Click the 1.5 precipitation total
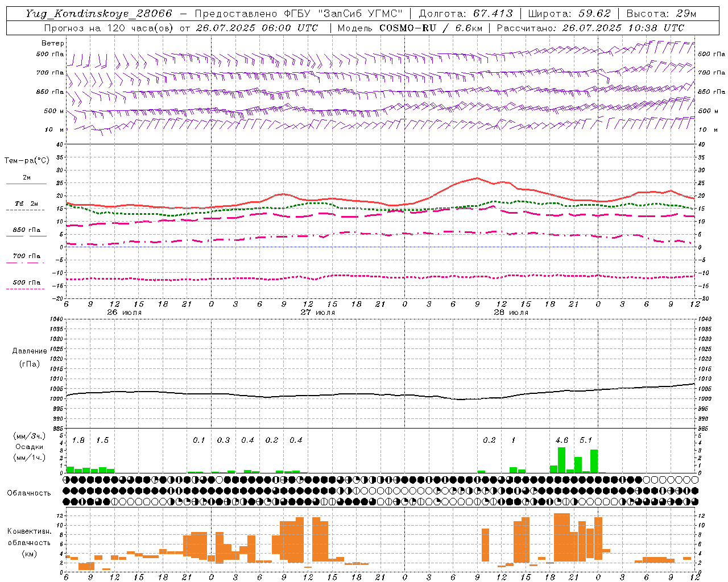The image size is (728, 582). coord(102,440)
